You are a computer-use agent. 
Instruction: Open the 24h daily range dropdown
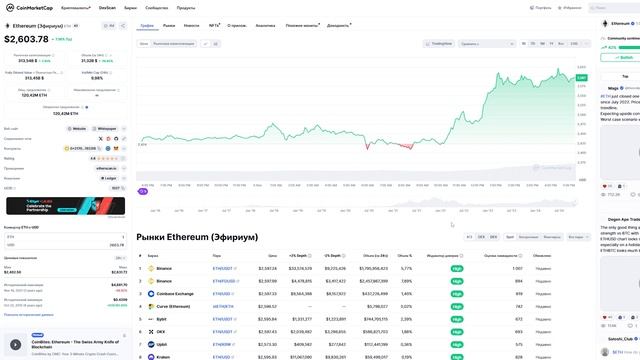coord(120,258)
